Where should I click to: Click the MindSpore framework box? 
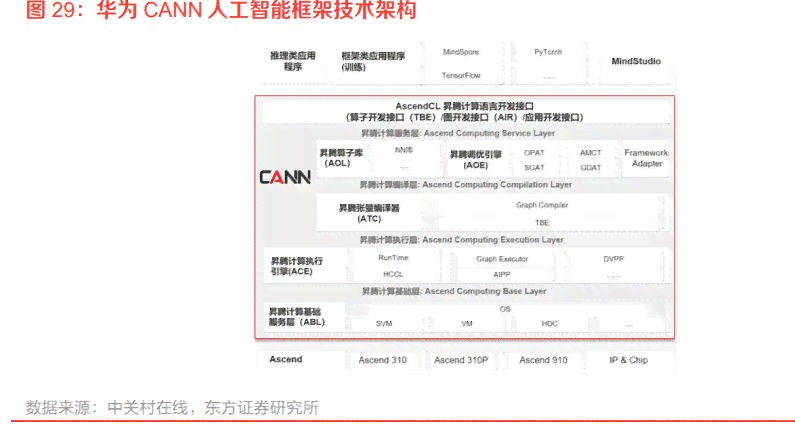pyautogui.click(x=461, y=52)
